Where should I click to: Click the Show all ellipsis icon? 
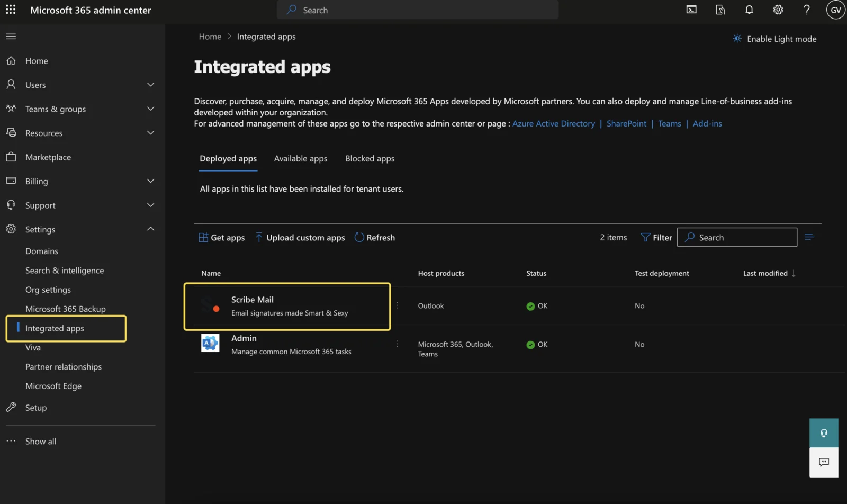(11, 440)
